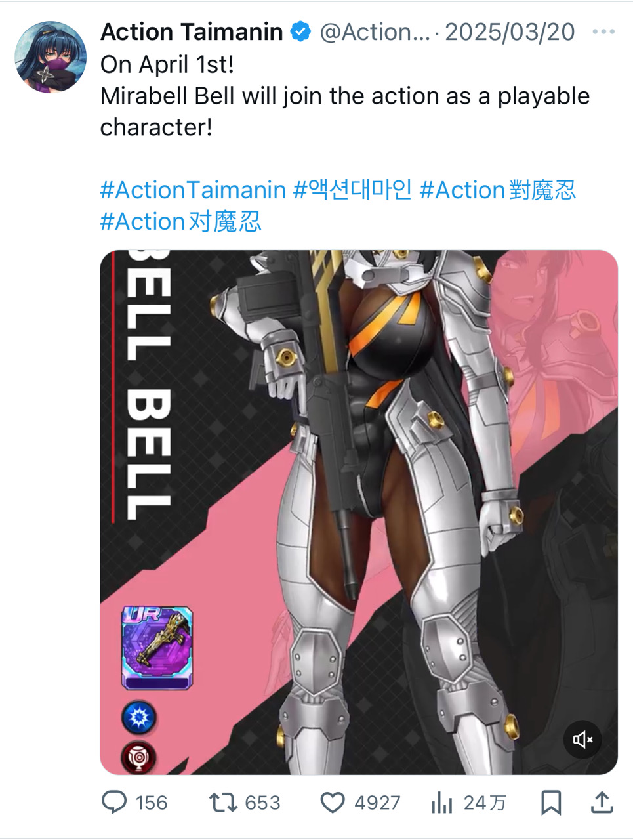The width and height of the screenshot is (633, 840).
Task: Open the @Action... username handle
Action: pyautogui.click(x=375, y=31)
